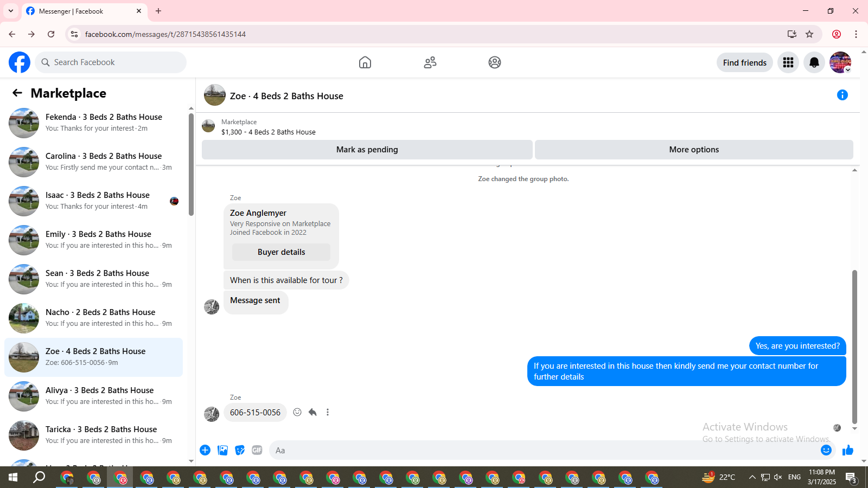The image size is (868, 488).
Task: Reply to the 606-515-0056 message
Action: [312, 412]
